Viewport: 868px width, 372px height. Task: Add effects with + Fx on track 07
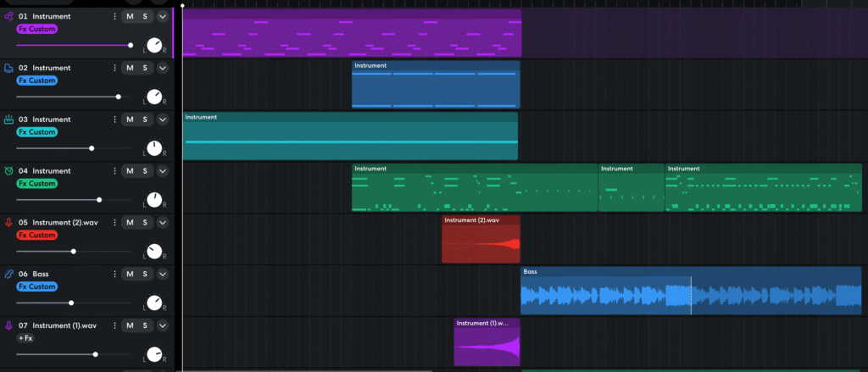point(25,338)
